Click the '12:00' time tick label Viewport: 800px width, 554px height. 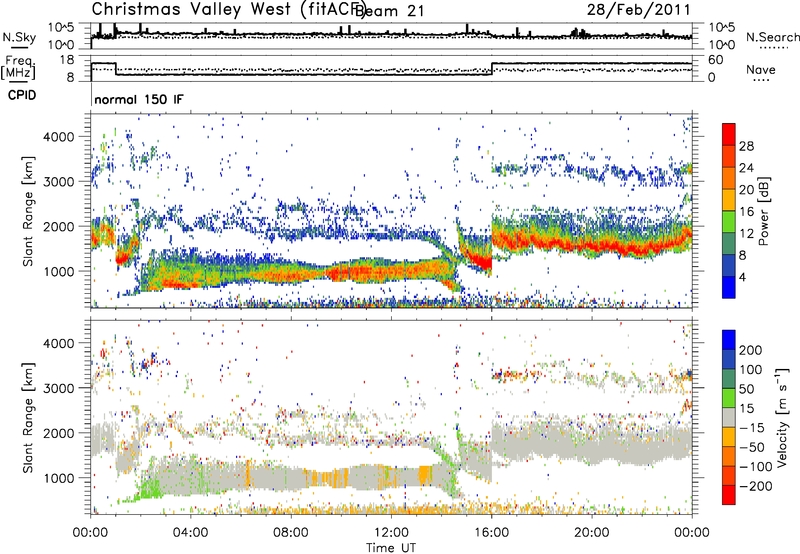(x=391, y=533)
